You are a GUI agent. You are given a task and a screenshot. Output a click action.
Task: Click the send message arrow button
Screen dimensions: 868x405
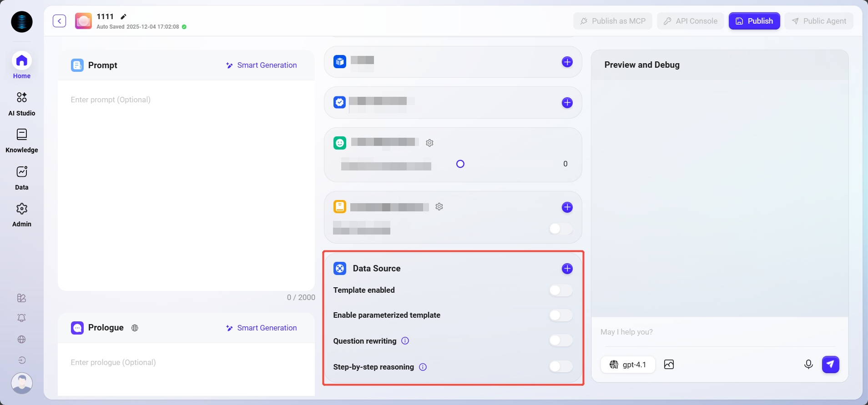(830, 365)
